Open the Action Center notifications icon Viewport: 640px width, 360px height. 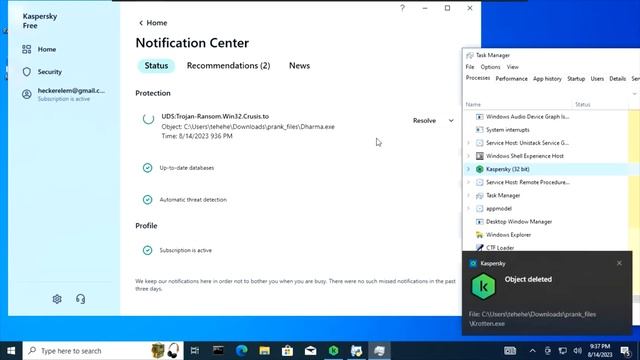625,351
